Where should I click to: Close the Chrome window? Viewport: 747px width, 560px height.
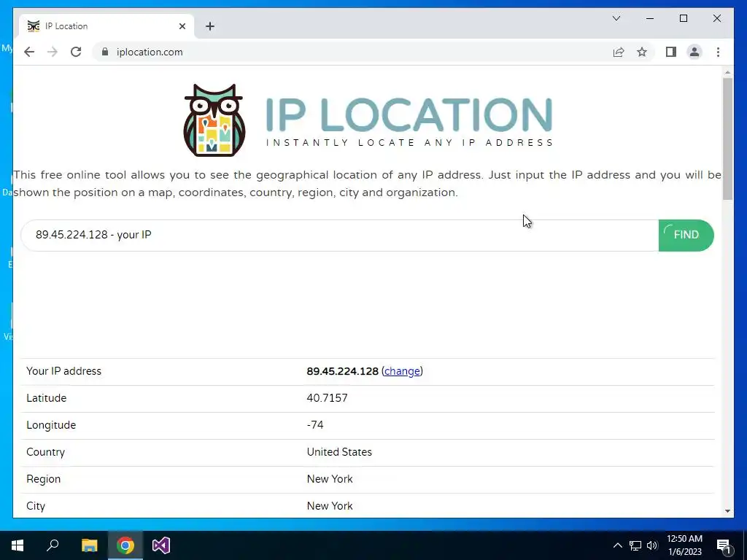716,18
